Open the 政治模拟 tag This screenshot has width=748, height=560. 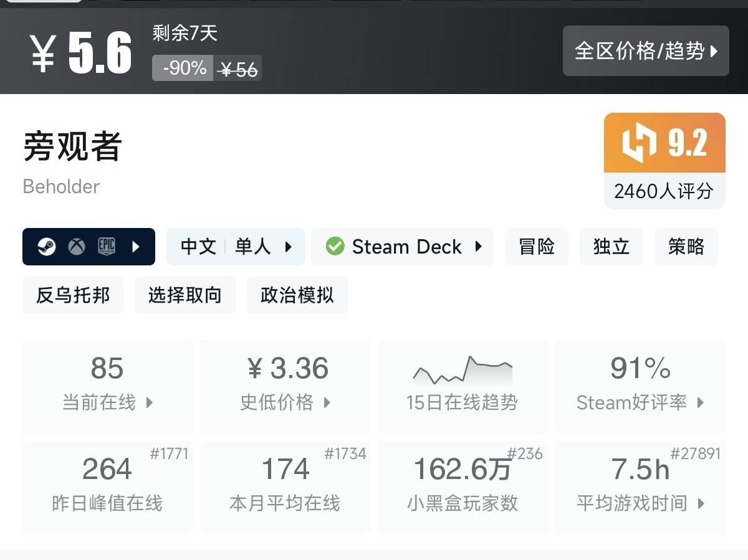[x=297, y=295]
